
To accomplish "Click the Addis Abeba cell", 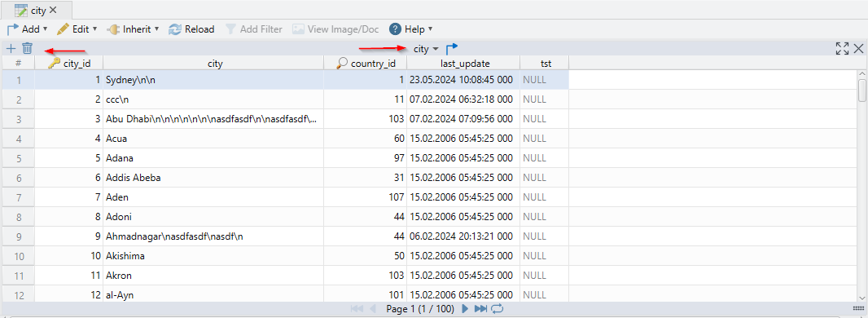I will pos(213,178).
